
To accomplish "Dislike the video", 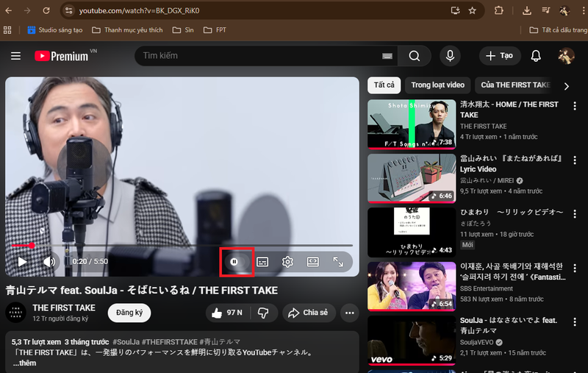I will (263, 313).
